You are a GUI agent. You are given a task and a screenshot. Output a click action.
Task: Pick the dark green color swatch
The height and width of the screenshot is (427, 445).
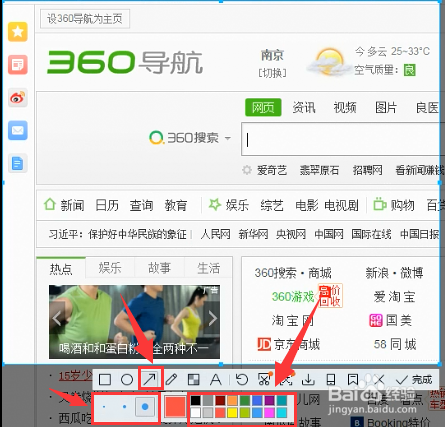245,400
